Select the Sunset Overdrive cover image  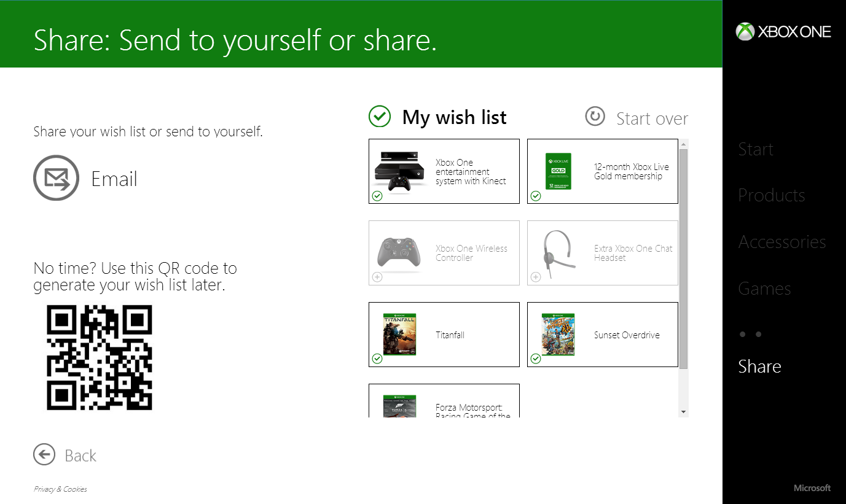(558, 335)
